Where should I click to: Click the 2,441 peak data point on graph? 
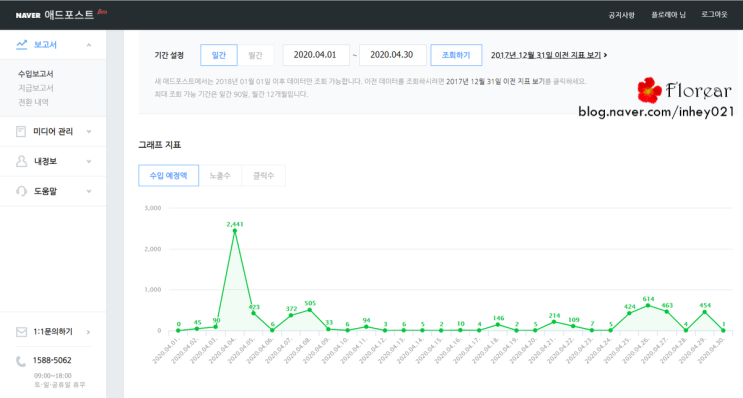pyautogui.click(x=235, y=231)
